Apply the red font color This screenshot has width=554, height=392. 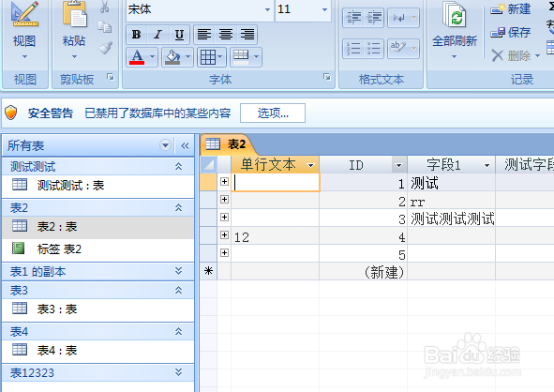(137, 56)
